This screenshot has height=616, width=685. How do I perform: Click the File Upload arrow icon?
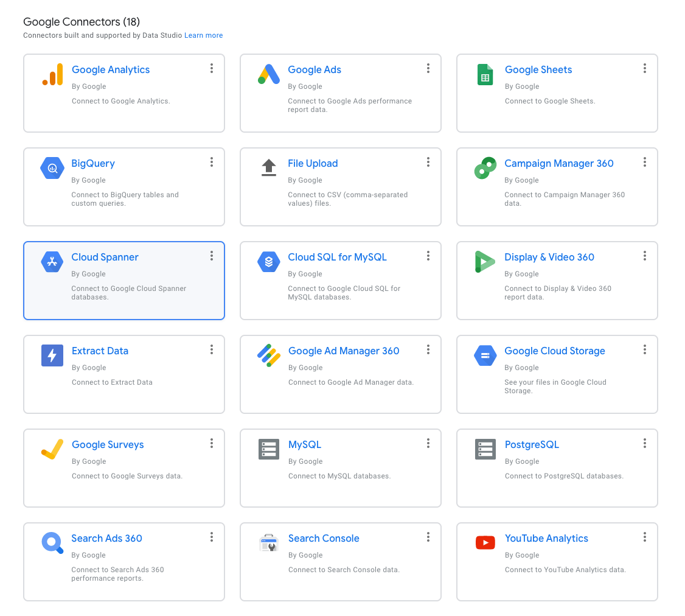[x=269, y=167]
